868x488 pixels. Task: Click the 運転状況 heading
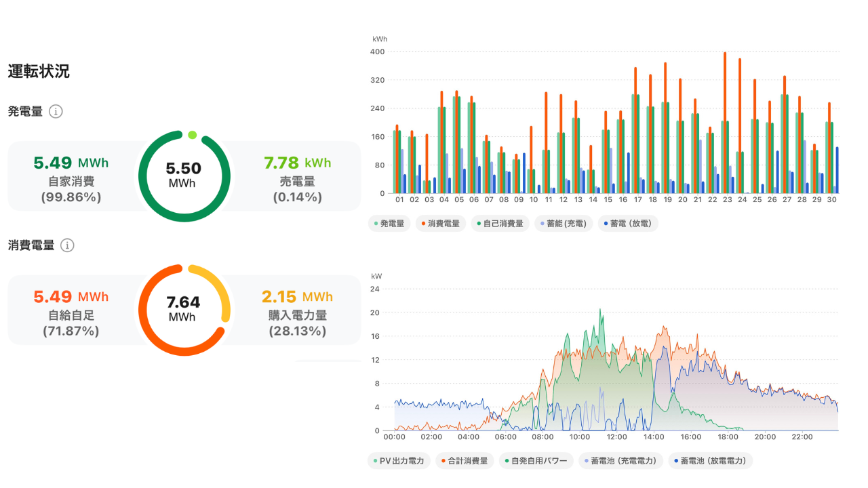39,71
